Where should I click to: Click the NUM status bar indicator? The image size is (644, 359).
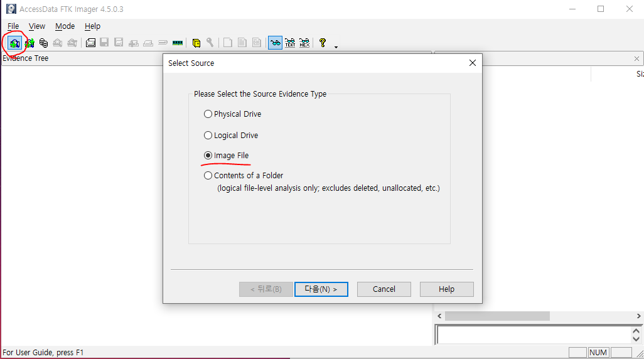598,353
